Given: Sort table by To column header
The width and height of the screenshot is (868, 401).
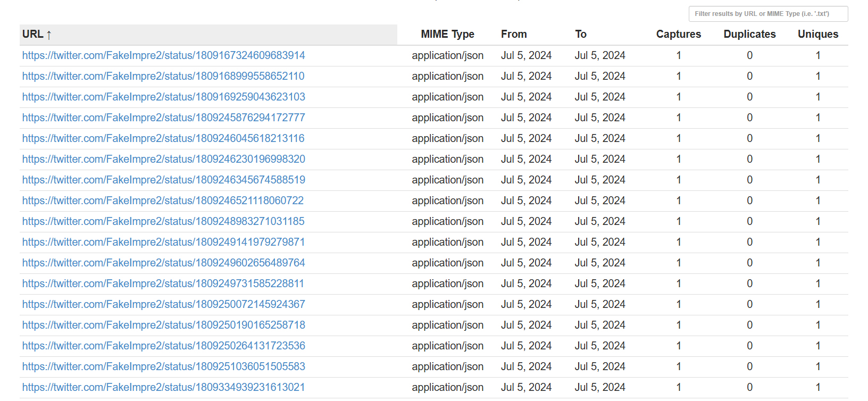Looking at the screenshot, I should [581, 34].
